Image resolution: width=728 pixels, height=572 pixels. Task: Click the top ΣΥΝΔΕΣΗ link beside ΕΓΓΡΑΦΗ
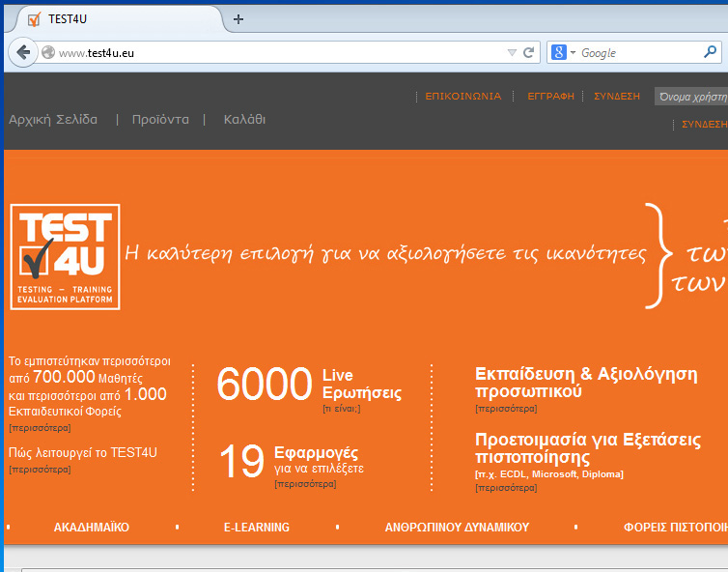point(617,97)
